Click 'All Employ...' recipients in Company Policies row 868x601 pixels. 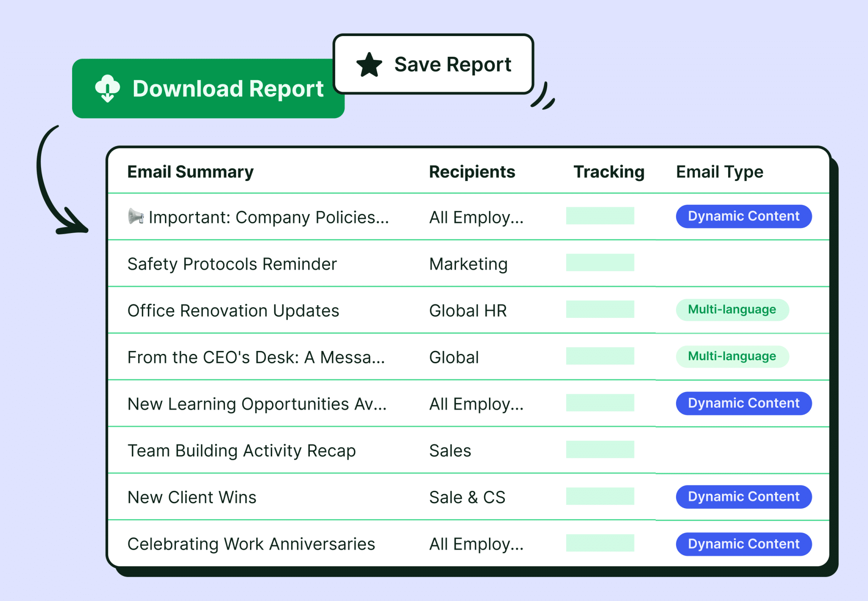coord(476,217)
